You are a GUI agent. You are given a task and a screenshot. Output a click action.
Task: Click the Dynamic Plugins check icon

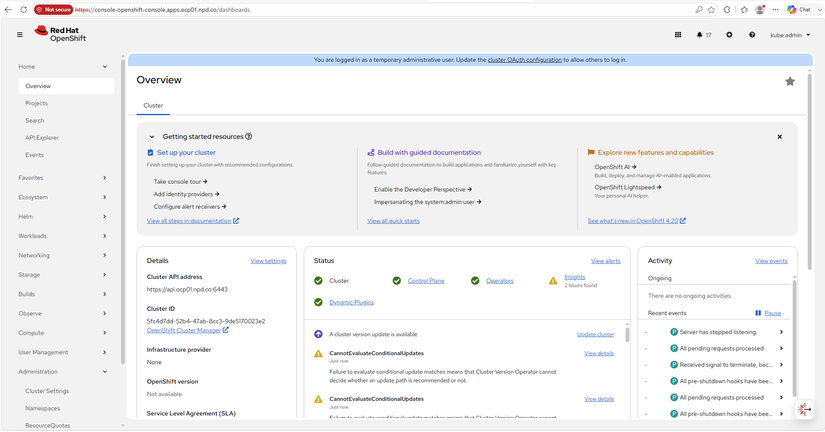(318, 303)
